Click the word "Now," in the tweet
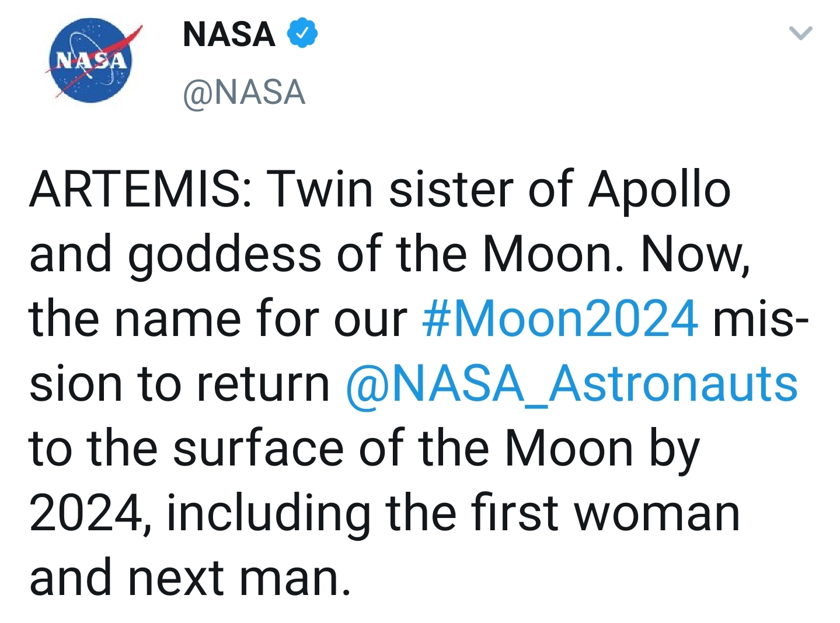 (696, 255)
